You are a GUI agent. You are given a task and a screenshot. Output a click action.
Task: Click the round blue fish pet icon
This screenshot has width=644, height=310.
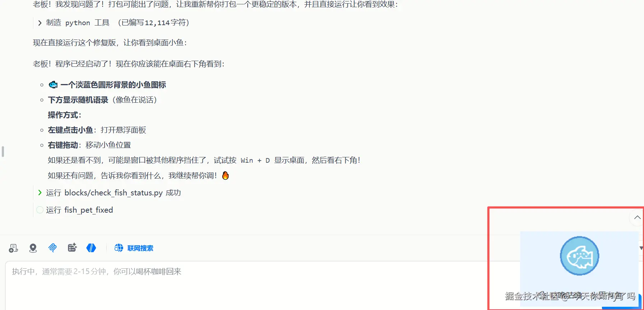(x=579, y=256)
